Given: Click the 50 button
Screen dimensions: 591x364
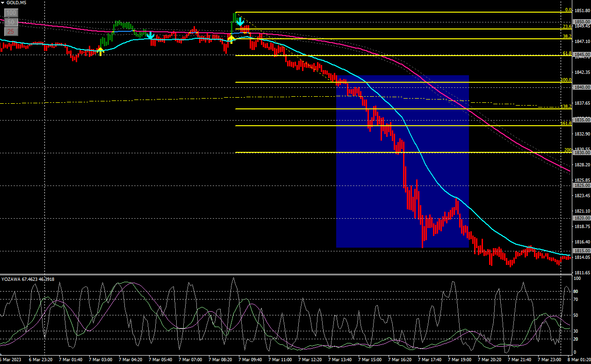Looking at the screenshot, I should 11,22.
